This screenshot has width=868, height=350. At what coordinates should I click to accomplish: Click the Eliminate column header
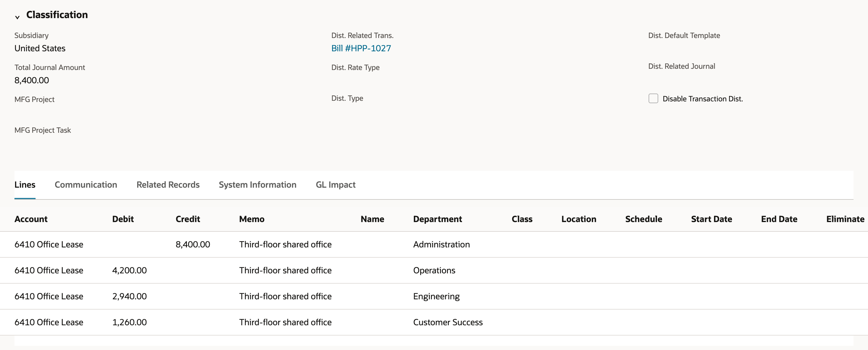click(845, 219)
